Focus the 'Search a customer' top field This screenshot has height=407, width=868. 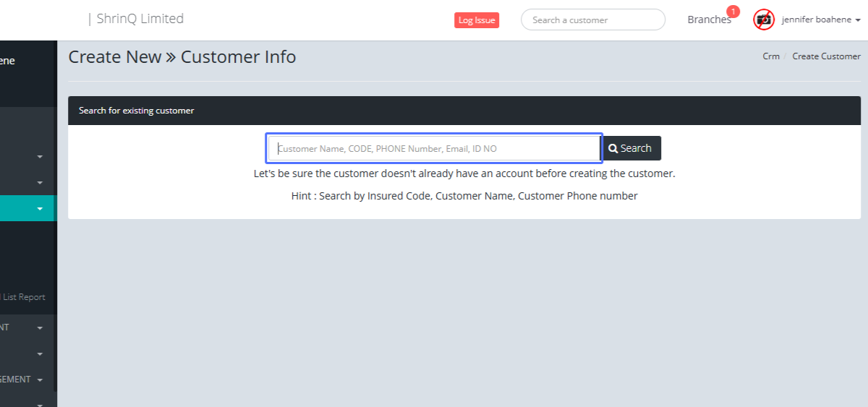(x=592, y=20)
